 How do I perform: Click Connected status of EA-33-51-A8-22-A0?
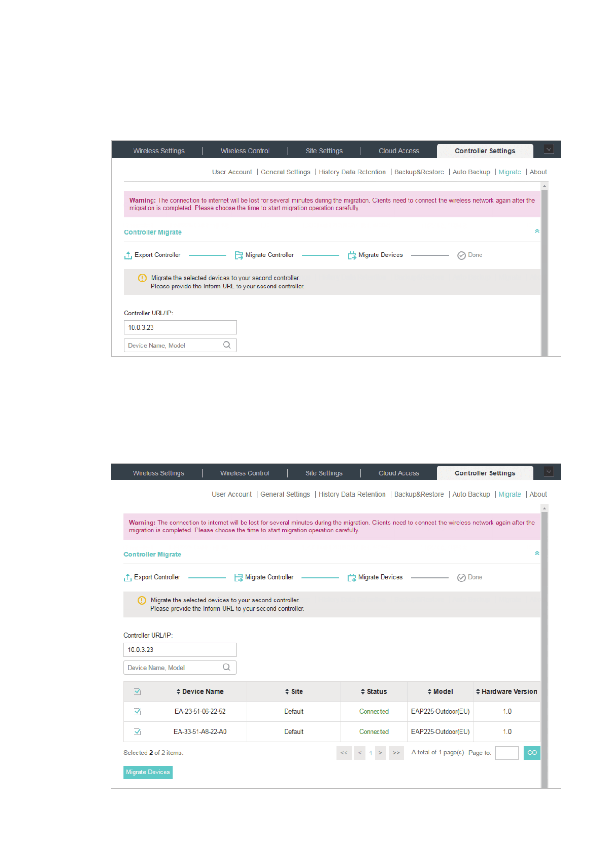(x=374, y=732)
